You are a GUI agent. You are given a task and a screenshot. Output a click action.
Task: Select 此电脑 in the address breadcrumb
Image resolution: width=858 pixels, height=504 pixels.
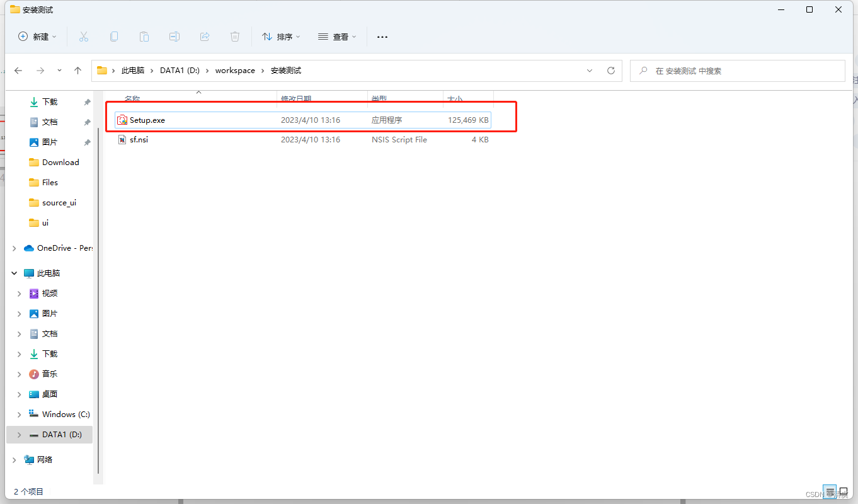pyautogui.click(x=133, y=71)
